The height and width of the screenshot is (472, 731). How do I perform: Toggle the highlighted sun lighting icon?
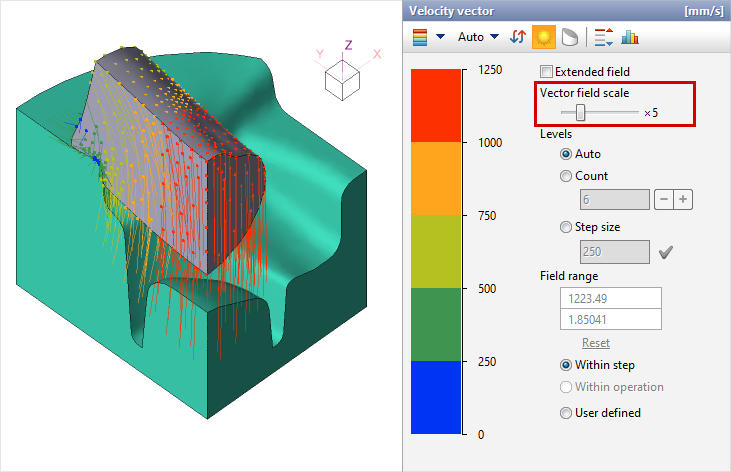click(x=544, y=37)
